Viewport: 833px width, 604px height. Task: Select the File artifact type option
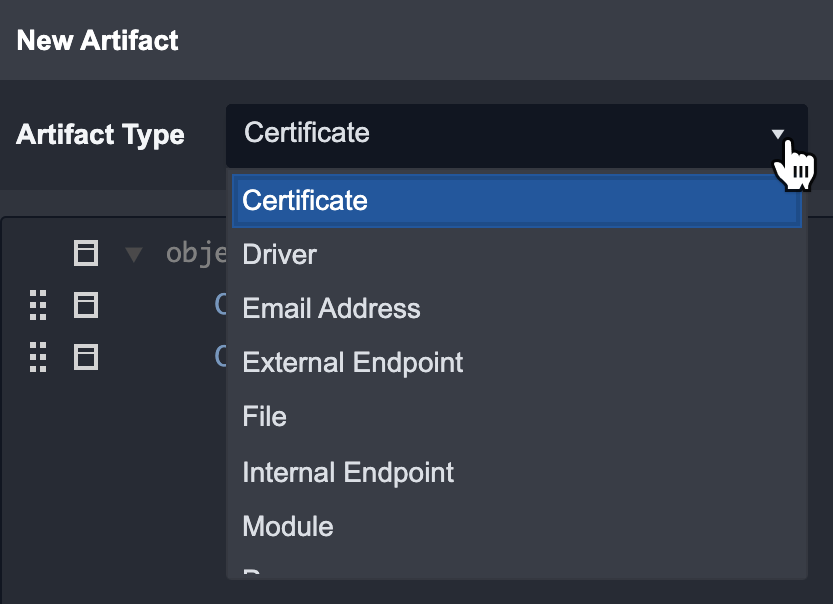pyautogui.click(x=265, y=416)
